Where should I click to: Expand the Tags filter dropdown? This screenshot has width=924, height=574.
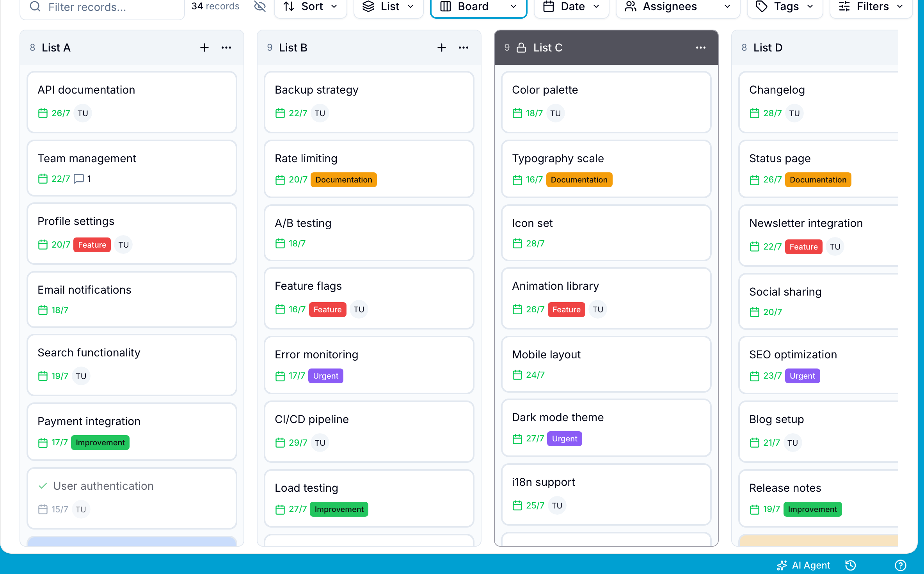tap(785, 7)
